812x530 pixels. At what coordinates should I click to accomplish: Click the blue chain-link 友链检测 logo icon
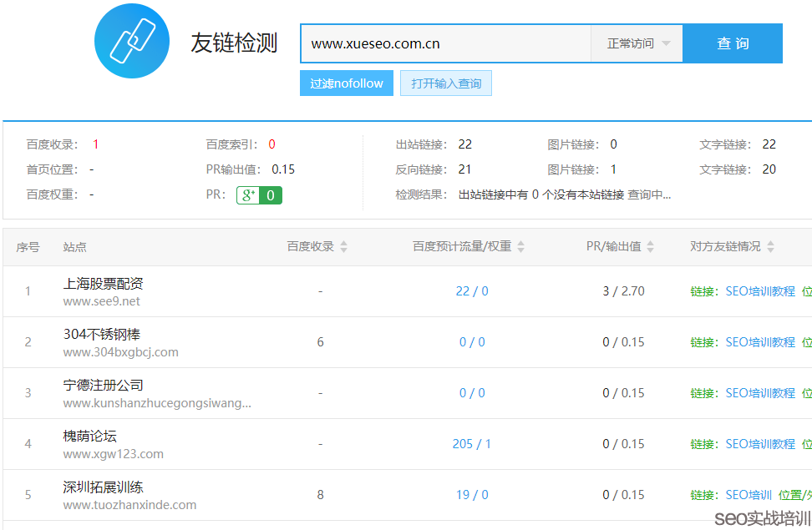(131, 43)
